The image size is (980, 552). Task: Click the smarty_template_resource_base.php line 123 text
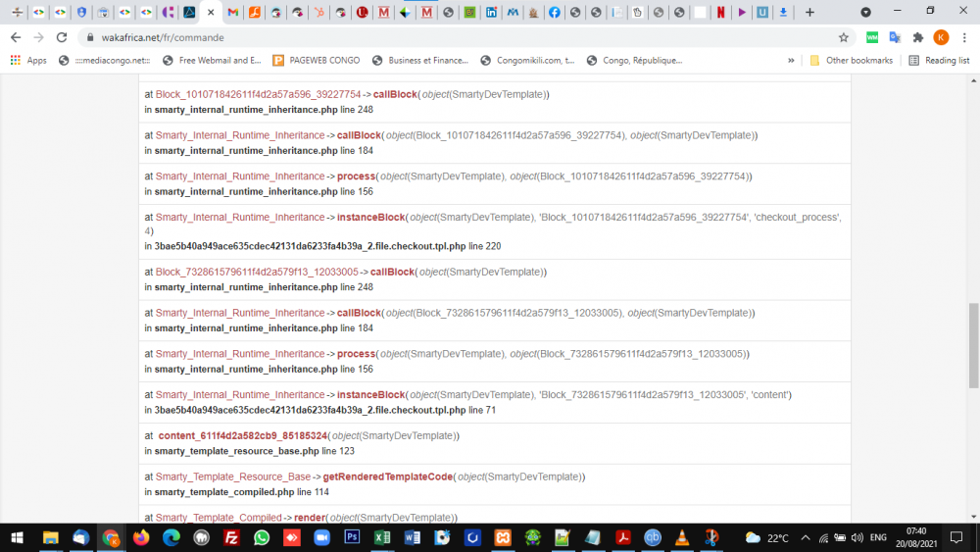point(255,451)
